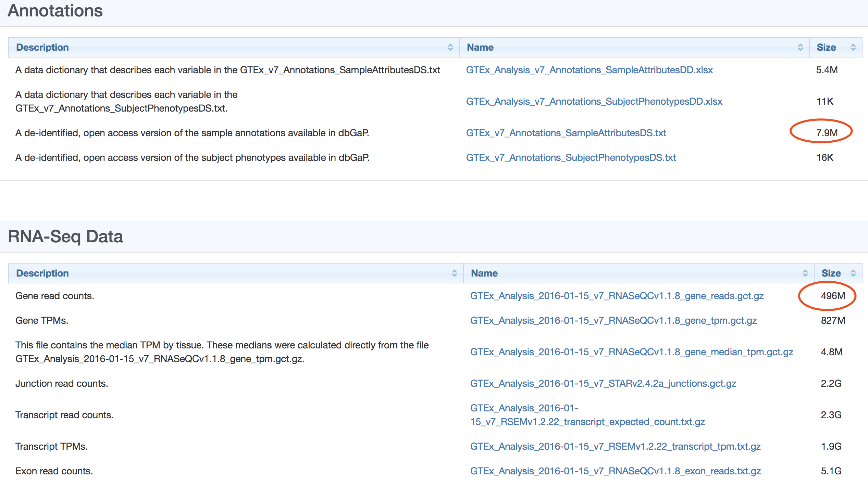Download the exon_reads.txt.gz file
Screen dimensions: 868x486
pos(615,471)
